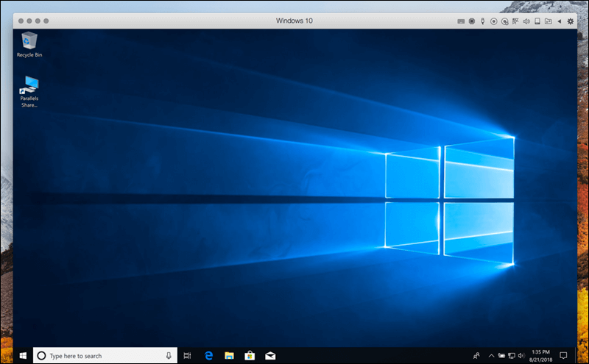Open the Action Center notifications icon
Screen dimensions: 589x364
coord(563,355)
